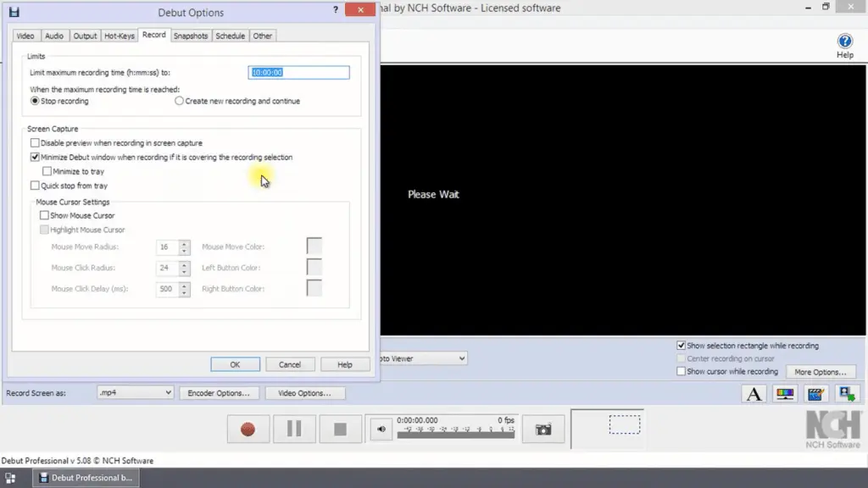Open the Other tab
The image size is (868, 488).
[263, 36]
